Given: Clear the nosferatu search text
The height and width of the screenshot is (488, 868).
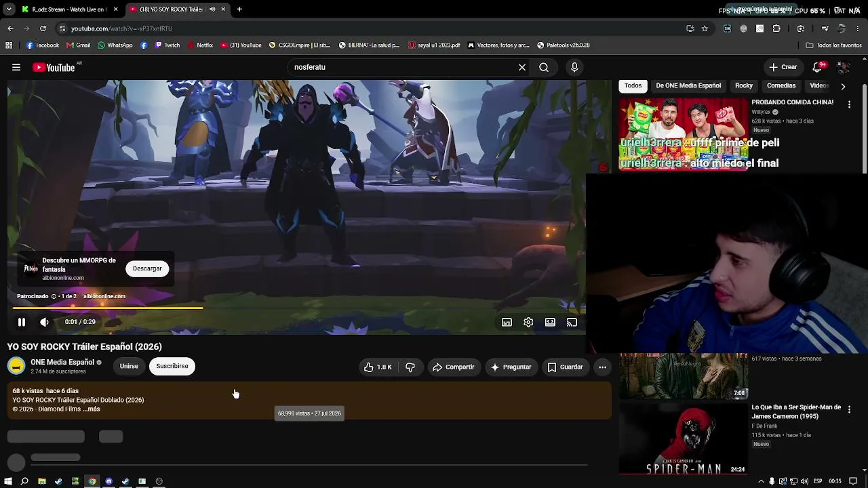Looking at the screenshot, I should [x=522, y=67].
